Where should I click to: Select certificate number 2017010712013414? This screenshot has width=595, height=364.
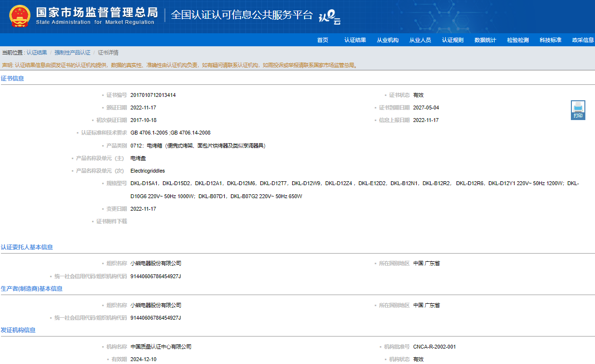[153, 95]
